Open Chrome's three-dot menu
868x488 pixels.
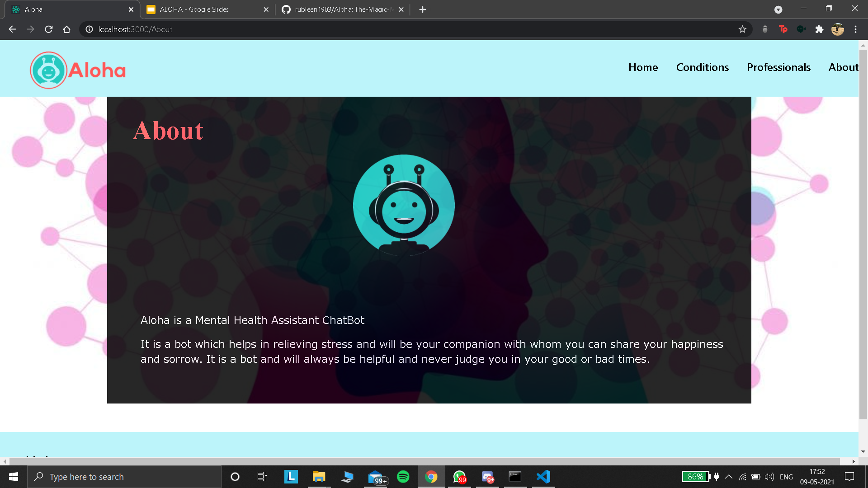[x=855, y=29]
